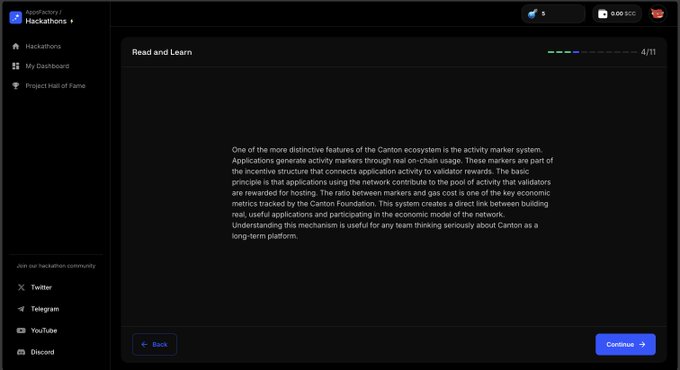Click the trophy icon in the sidebar
This screenshot has height=370, width=680.
pos(16,86)
